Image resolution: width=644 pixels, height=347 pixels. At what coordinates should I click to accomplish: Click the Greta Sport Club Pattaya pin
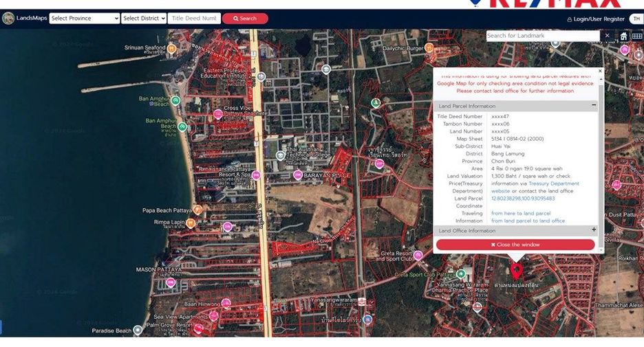pyautogui.click(x=461, y=274)
